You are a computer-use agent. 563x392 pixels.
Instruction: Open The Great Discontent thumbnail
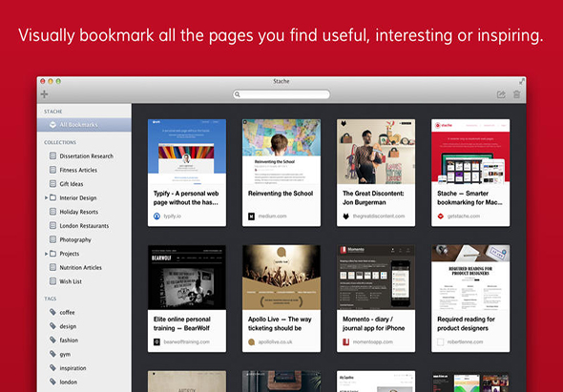coord(376,152)
